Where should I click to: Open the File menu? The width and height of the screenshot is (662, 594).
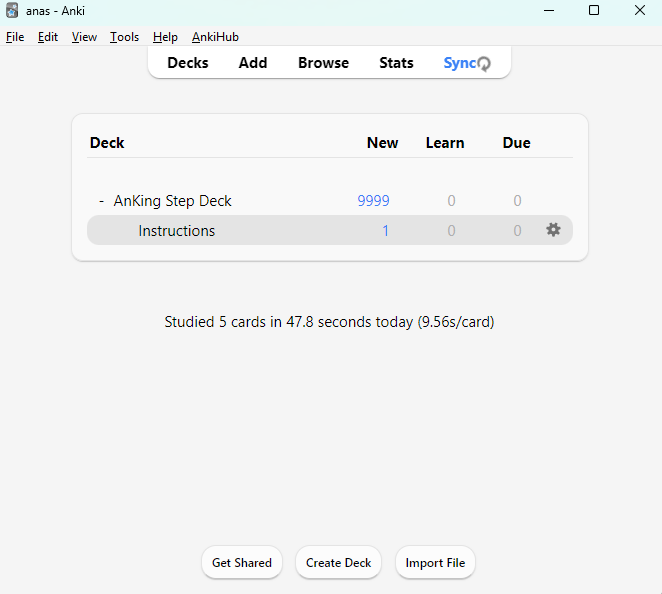[x=15, y=37]
